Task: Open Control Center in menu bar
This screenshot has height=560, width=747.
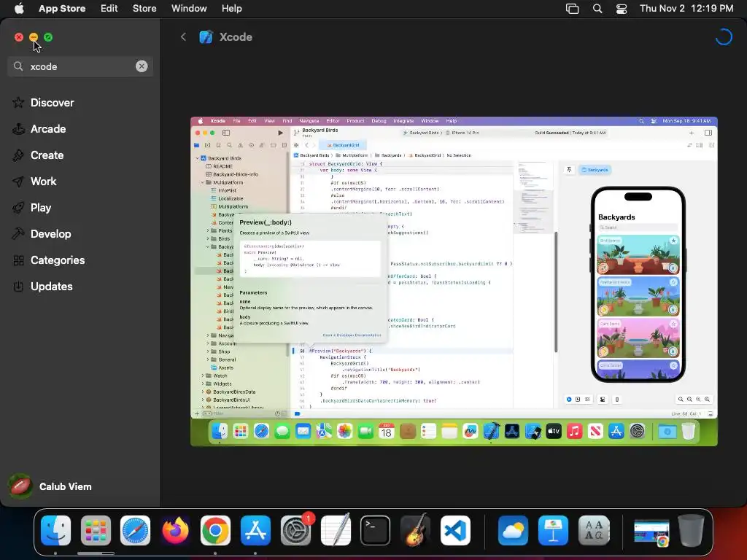Action: click(622, 8)
